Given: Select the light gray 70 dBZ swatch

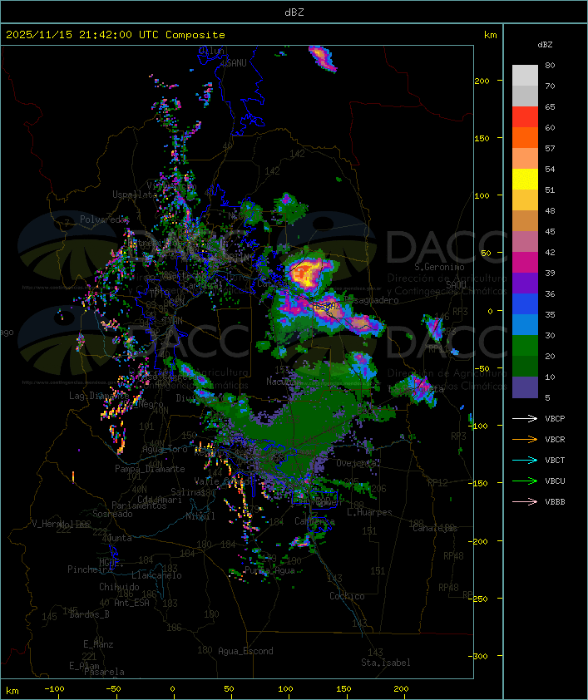Looking at the screenshot, I should coord(525,76).
